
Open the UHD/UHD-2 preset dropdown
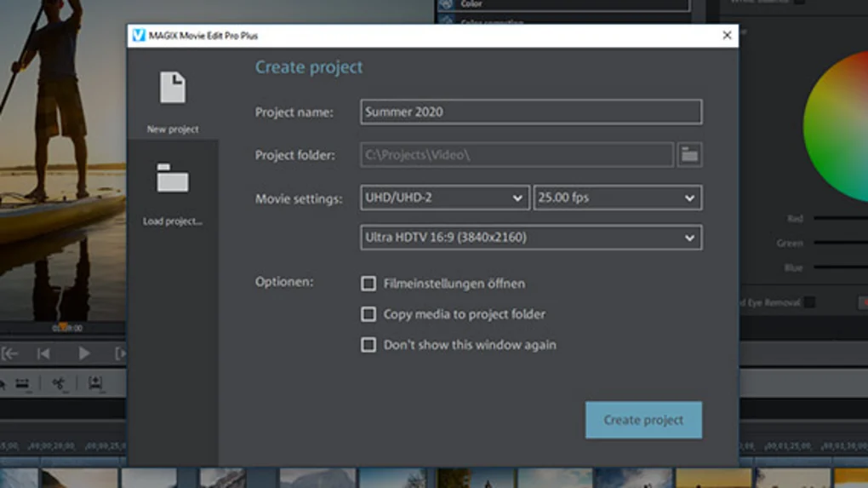(x=444, y=198)
